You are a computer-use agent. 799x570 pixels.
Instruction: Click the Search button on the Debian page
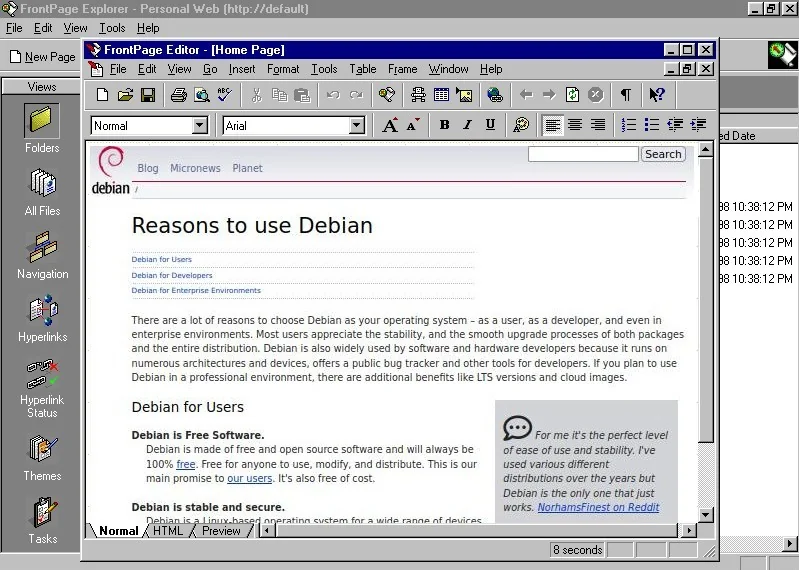[663, 154]
